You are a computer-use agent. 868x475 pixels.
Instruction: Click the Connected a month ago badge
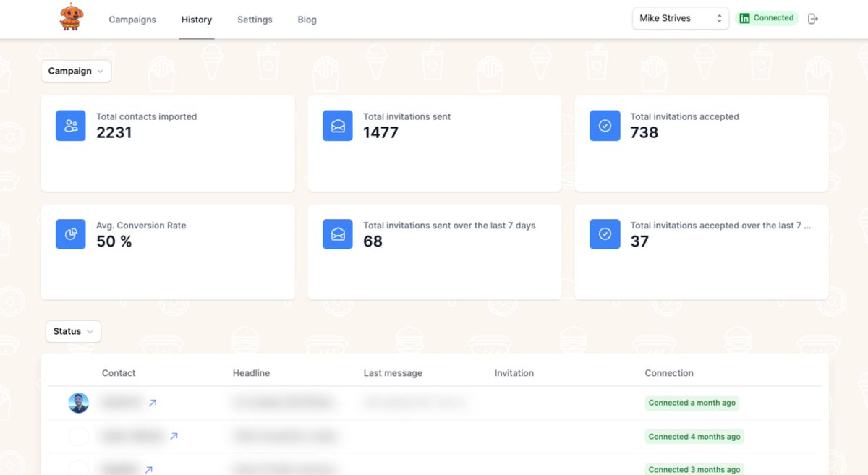[692, 403]
